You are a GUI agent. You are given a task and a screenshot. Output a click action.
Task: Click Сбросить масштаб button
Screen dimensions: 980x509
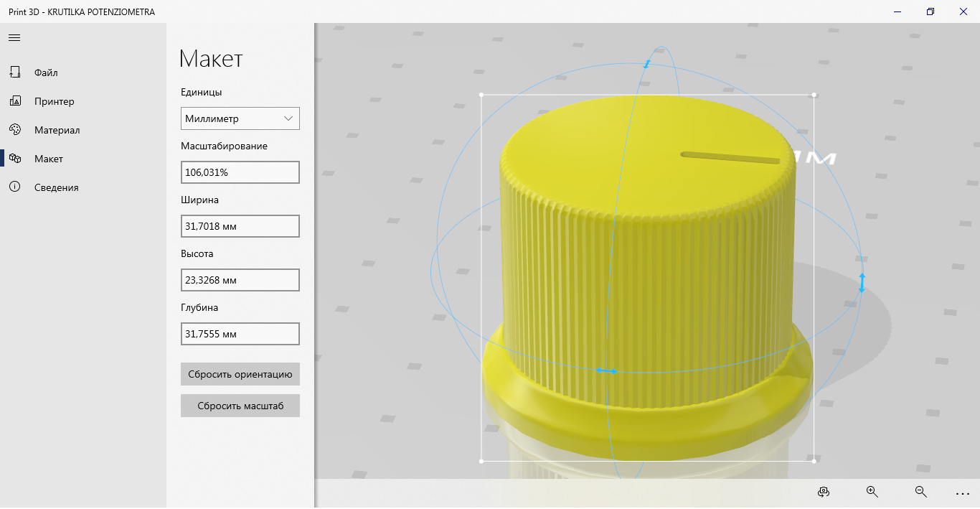click(x=240, y=406)
